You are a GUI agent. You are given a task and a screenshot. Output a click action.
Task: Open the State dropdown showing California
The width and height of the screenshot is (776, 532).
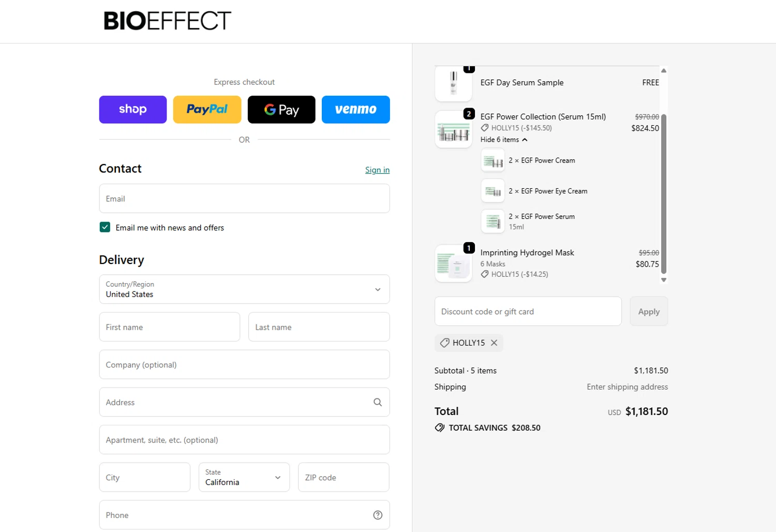tap(244, 477)
